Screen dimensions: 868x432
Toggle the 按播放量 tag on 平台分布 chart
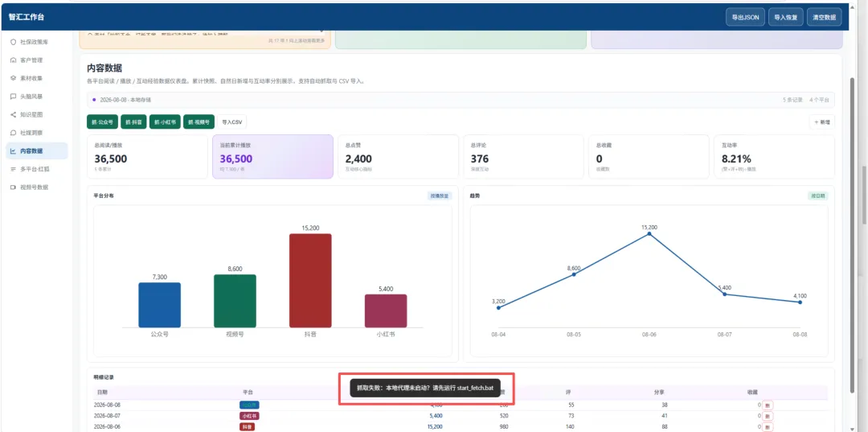point(440,195)
